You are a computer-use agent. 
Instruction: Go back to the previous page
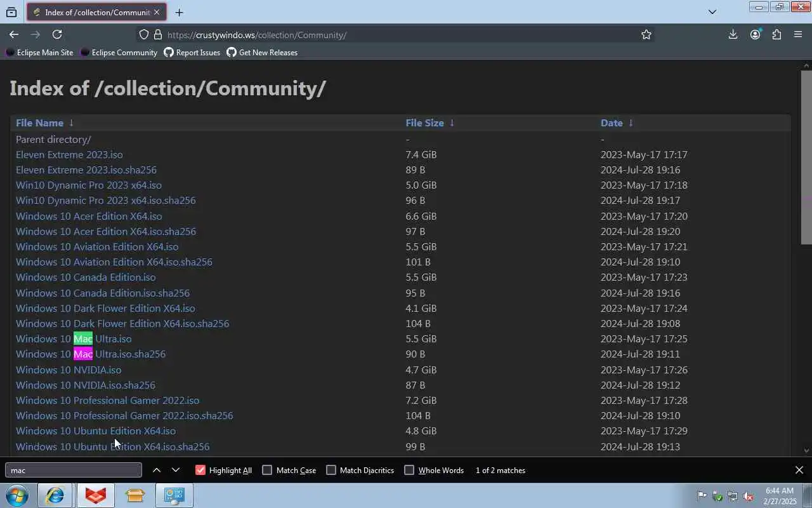click(14, 34)
